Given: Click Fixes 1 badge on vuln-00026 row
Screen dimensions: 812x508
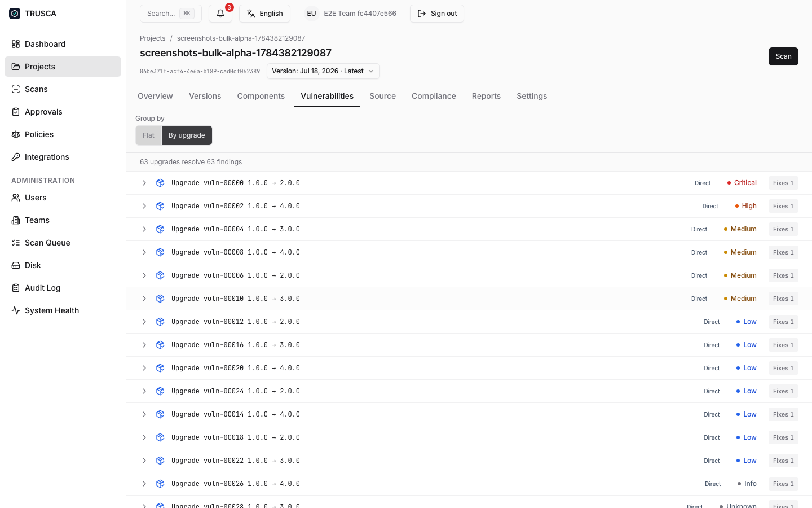Looking at the screenshot, I should coord(783,484).
